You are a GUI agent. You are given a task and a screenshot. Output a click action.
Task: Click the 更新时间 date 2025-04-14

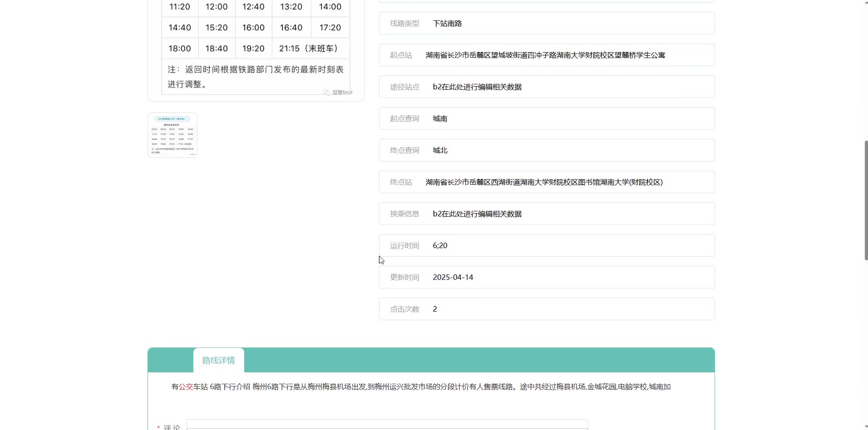tap(453, 278)
